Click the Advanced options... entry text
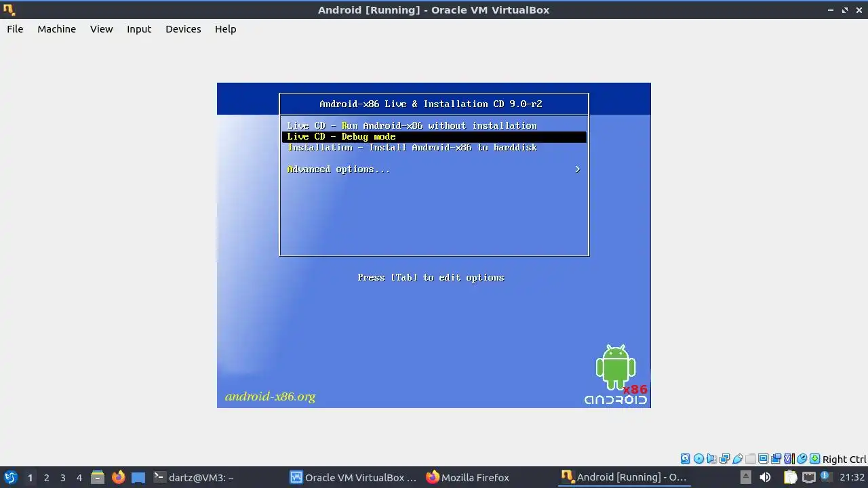 point(338,169)
